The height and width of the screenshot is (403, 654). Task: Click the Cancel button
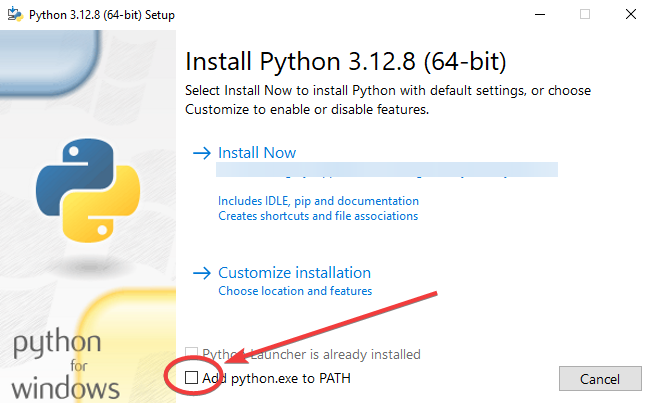(x=600, y=379)
